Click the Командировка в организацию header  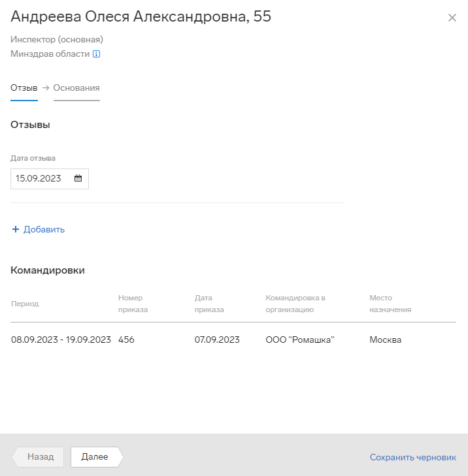[x=295, y=304]
